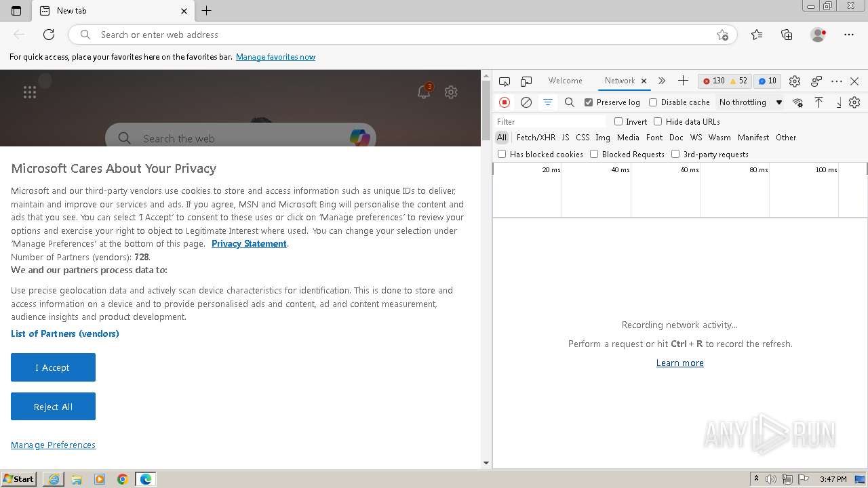868x488 pixels.
Task: Close the Network tab with its X
Action: (644, 81)
